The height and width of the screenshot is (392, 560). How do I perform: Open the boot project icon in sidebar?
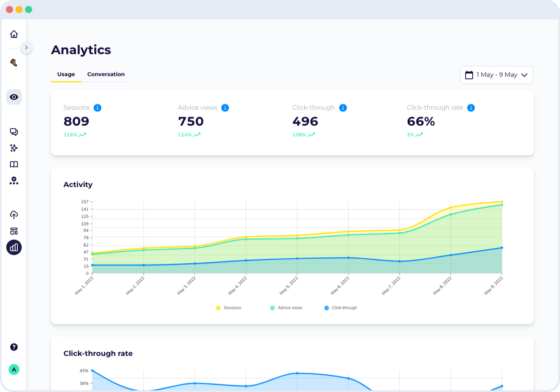[x=14, y=63]
